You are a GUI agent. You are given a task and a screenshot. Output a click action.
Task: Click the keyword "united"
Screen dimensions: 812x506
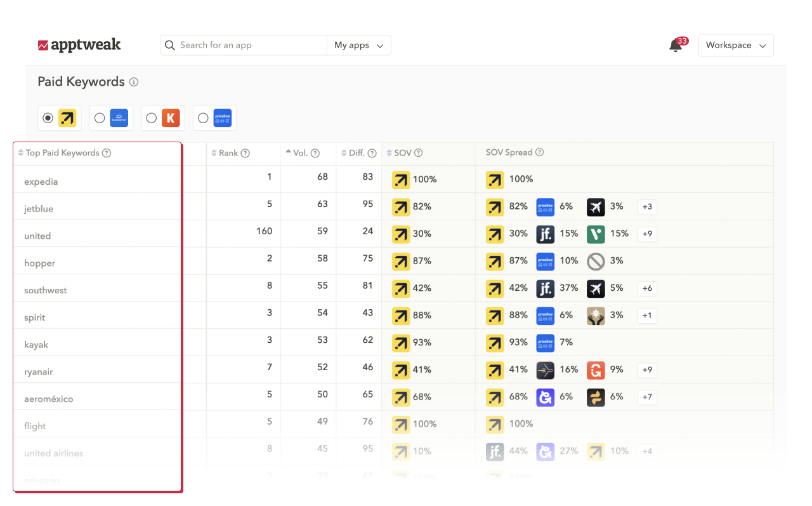pyautogui.click(x=37, y=236)
